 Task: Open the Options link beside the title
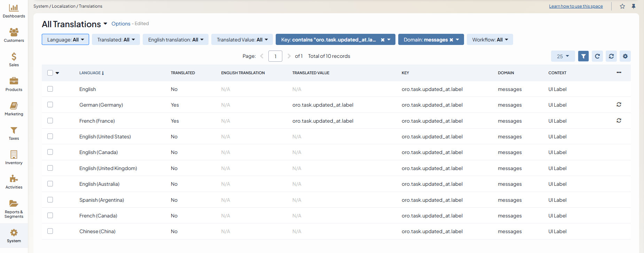tap(121, 24)
